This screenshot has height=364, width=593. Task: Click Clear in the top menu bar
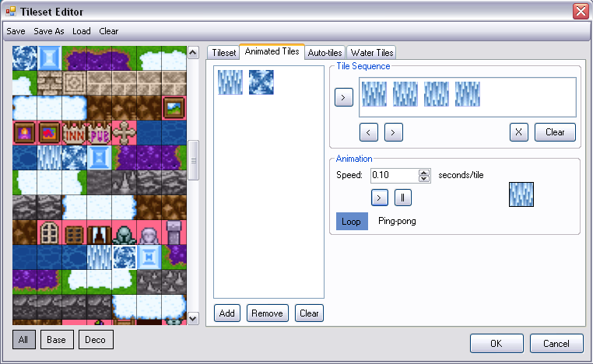(108, 31)
